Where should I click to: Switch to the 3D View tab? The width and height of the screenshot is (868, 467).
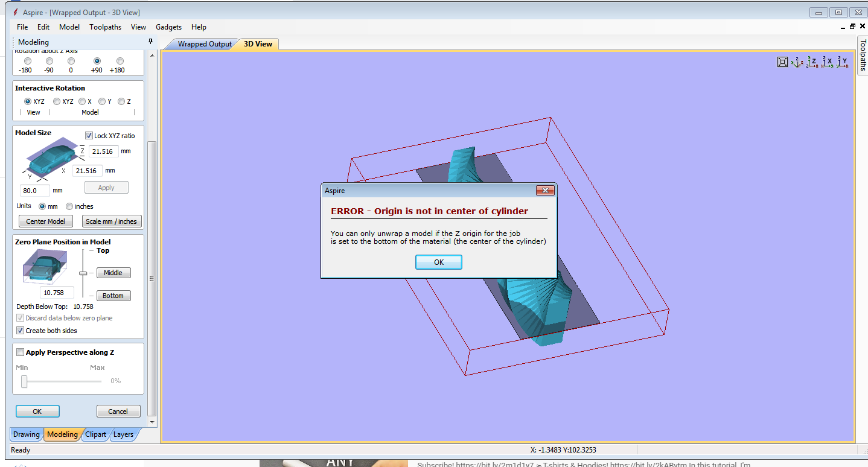point(258,44)
